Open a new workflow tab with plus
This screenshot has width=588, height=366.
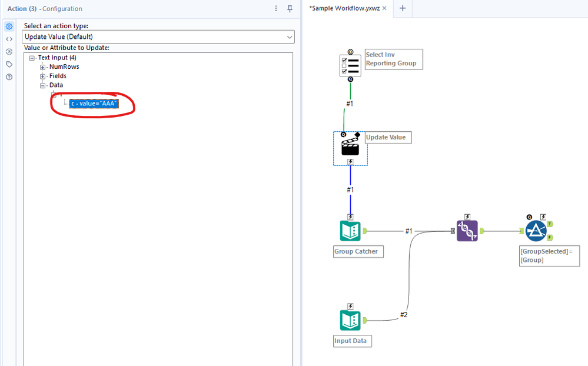pos(403,8)
